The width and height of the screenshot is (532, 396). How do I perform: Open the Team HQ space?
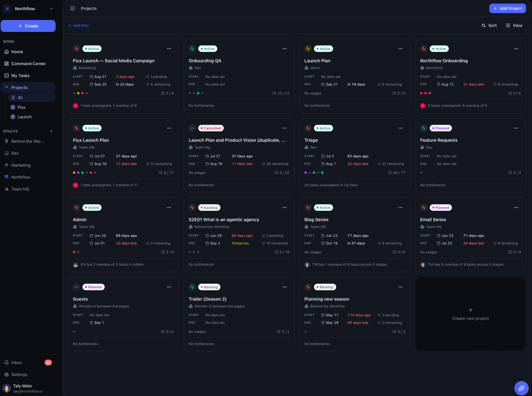click(28, 189)
